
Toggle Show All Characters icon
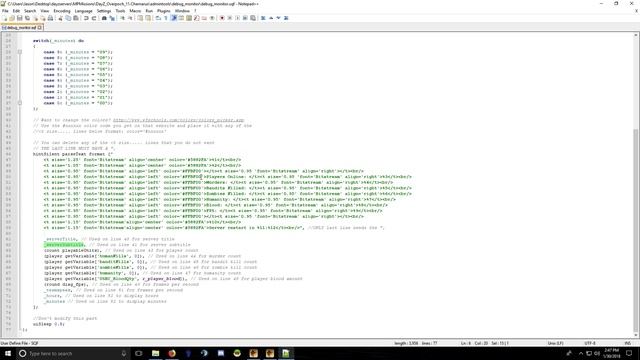[166, 18]
